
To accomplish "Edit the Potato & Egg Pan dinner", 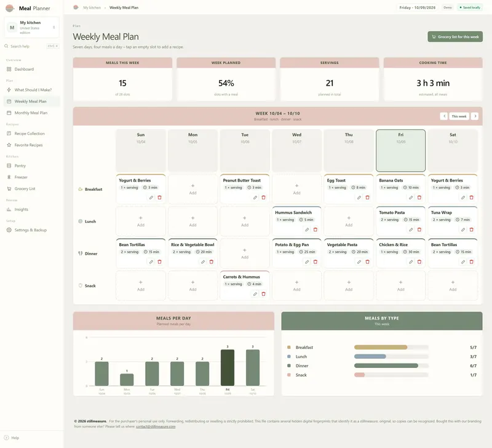I will 307,262.
